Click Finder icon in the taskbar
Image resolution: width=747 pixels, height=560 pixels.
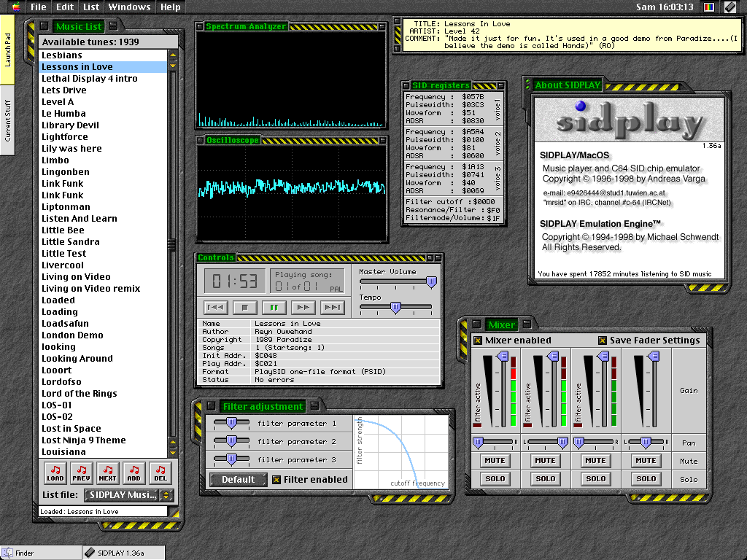click(7, 553)
